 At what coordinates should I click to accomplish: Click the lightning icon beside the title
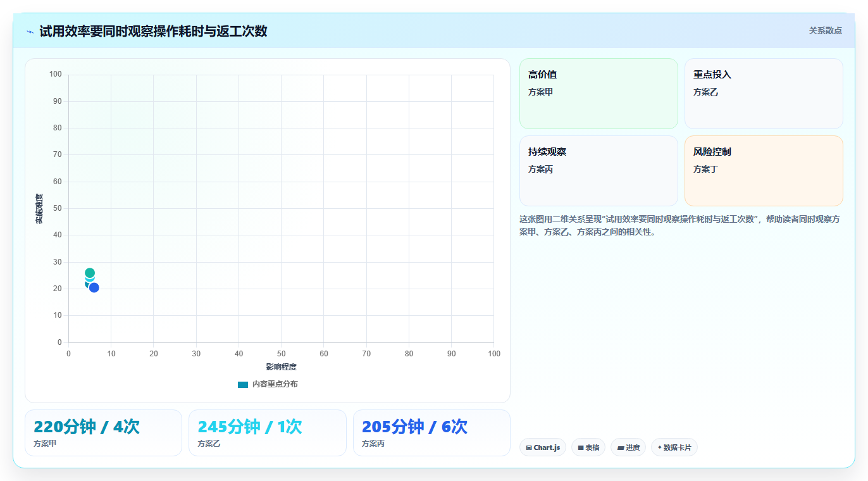click(x=30, y=32)
